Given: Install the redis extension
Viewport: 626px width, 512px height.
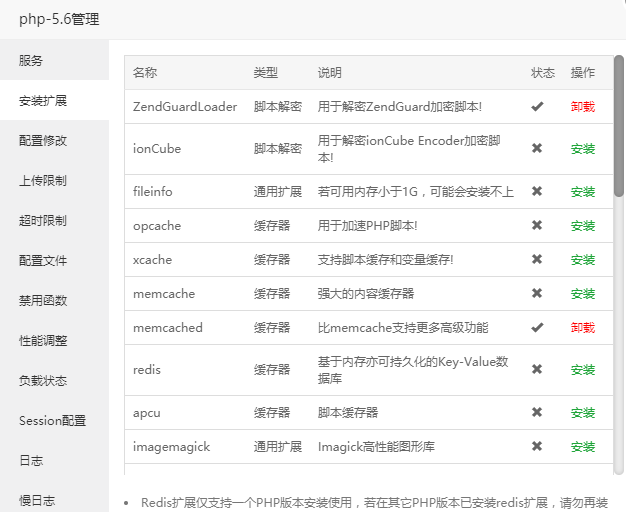Looking at the screenshot, I should click(582, 370).
